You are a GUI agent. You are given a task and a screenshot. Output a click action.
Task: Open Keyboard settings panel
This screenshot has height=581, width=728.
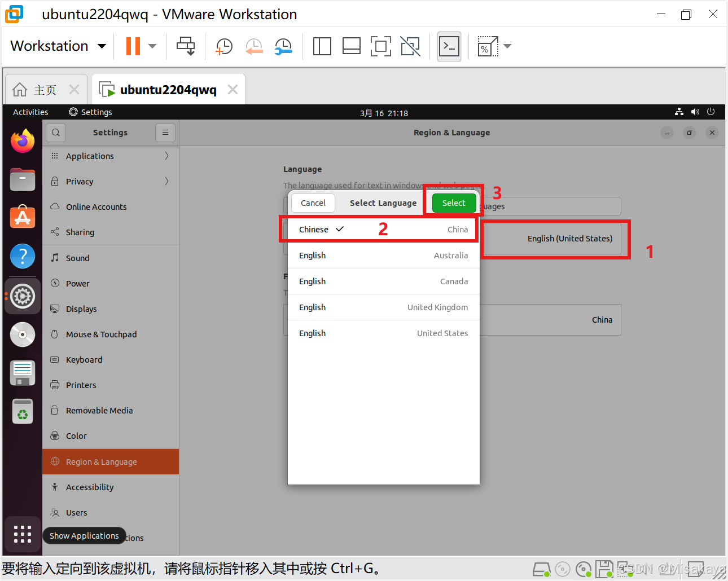point(111,360)
